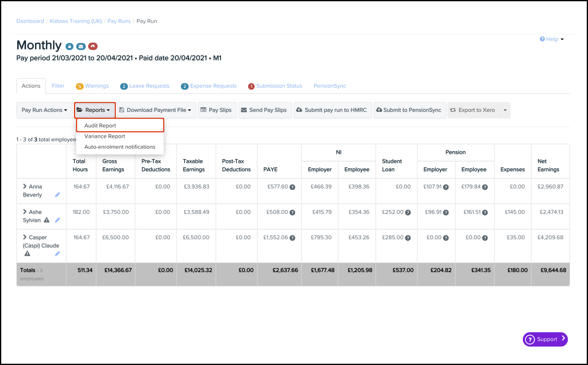Click the red cloud upload icon
This screenshot has height=365, width=588.
pyautogui.click(x=93, y=46)
